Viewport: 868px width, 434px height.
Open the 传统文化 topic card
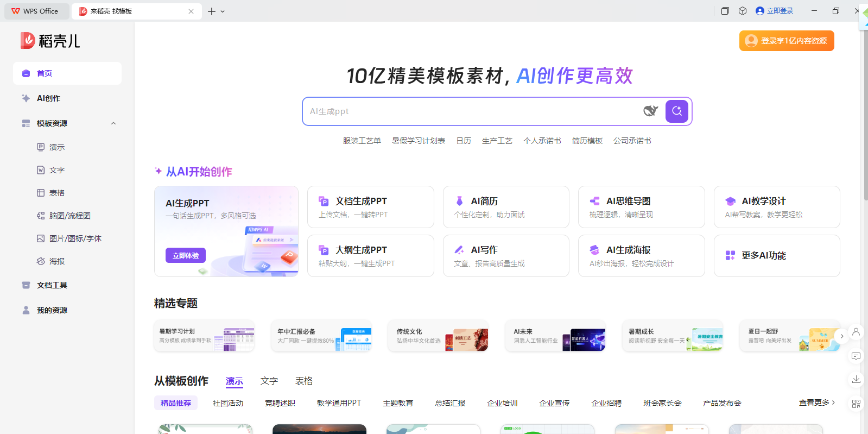pos(439,336)
